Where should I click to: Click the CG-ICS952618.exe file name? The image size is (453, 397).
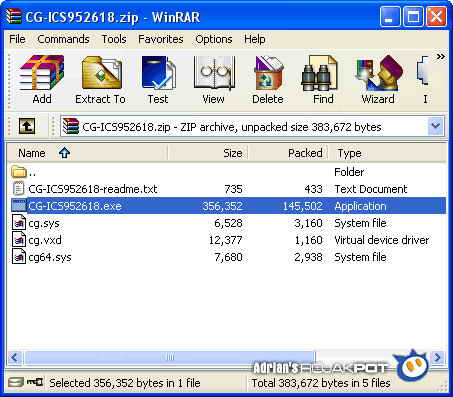(x=75, y=206)
